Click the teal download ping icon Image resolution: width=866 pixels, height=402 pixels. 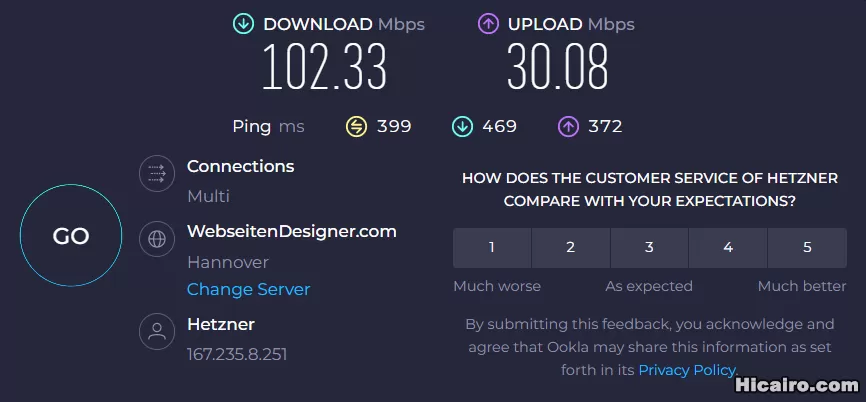(x=462, y=126)
